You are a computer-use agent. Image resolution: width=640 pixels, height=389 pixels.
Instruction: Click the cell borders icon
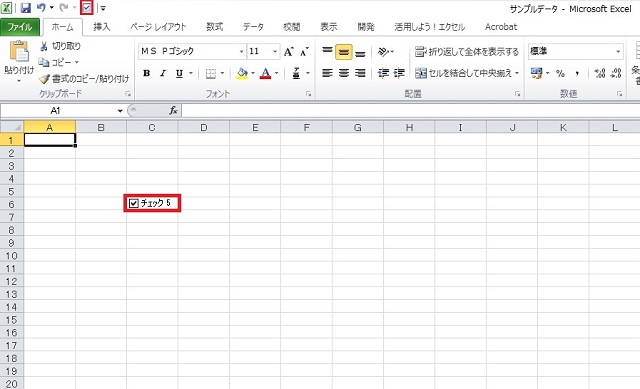(211, 73)
